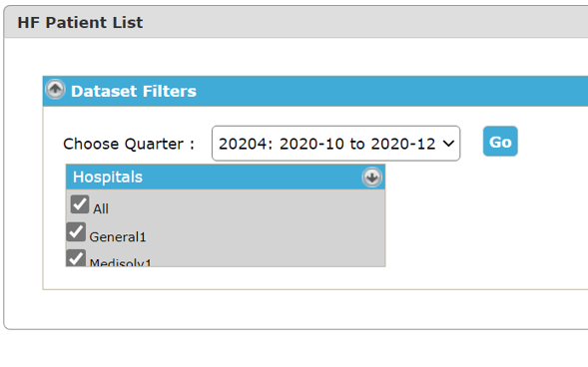Click the Hospitals title text
This screenshot has height=367, width=588.
click(x=108, y=177)
